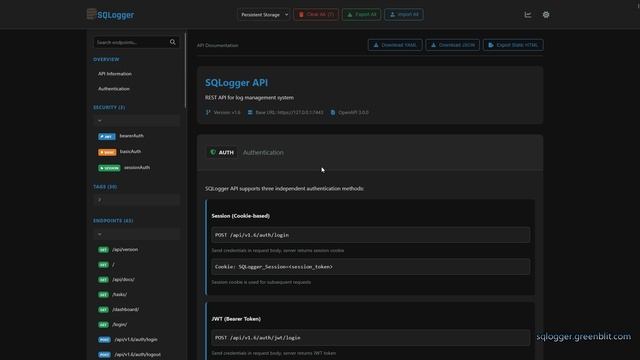Click the TAGS section header
Screen dimensions: 640x360
coord(105,187)
